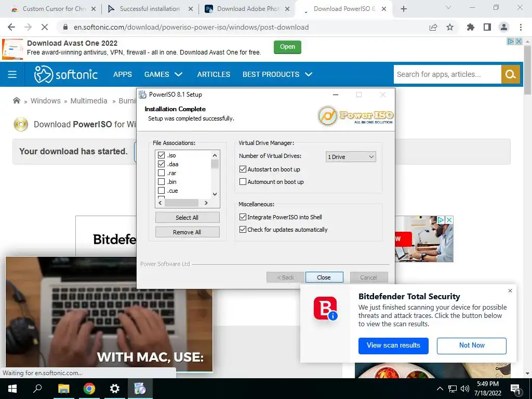Click file list horizontal scroll right arrow
Viewport: 532px width, 399px height.
[206, 203]
